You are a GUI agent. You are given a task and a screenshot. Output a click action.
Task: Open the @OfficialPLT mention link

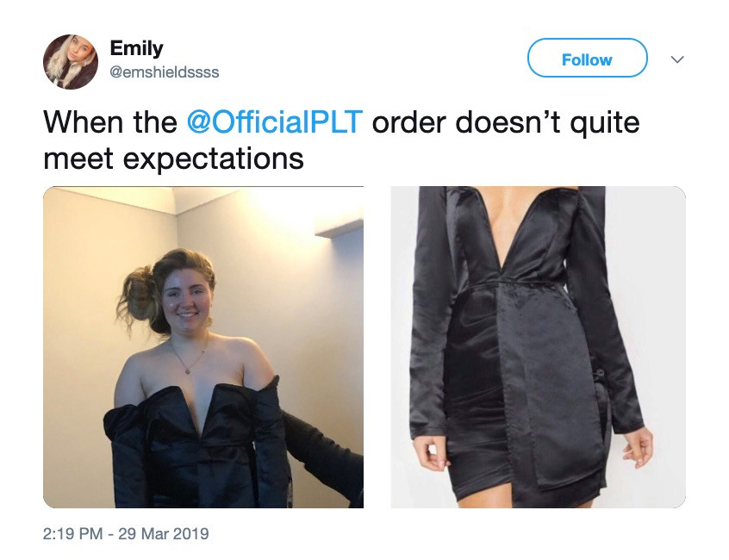point(274,121)
